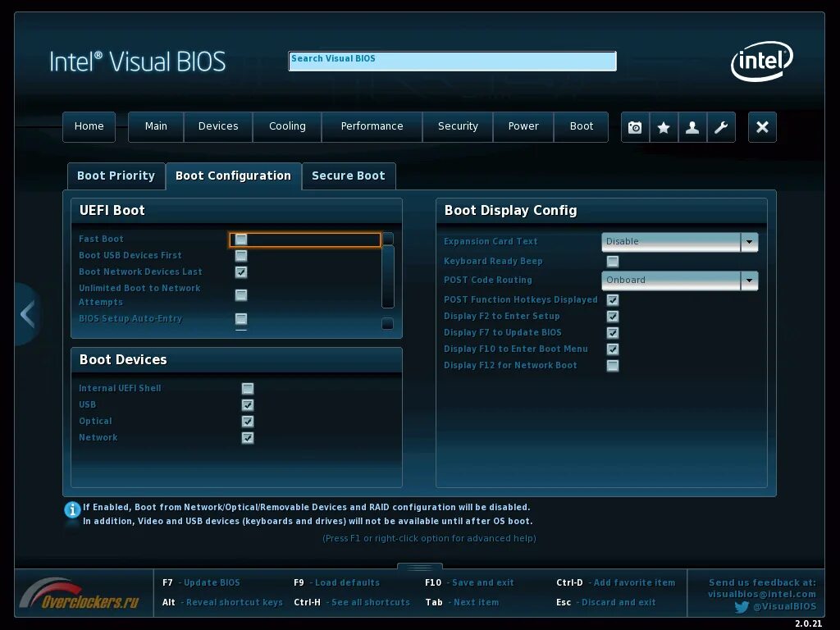Click Ctrl-H See all shortcuts
Viewport: 840px width, 630px height.
tap(352, 603)
